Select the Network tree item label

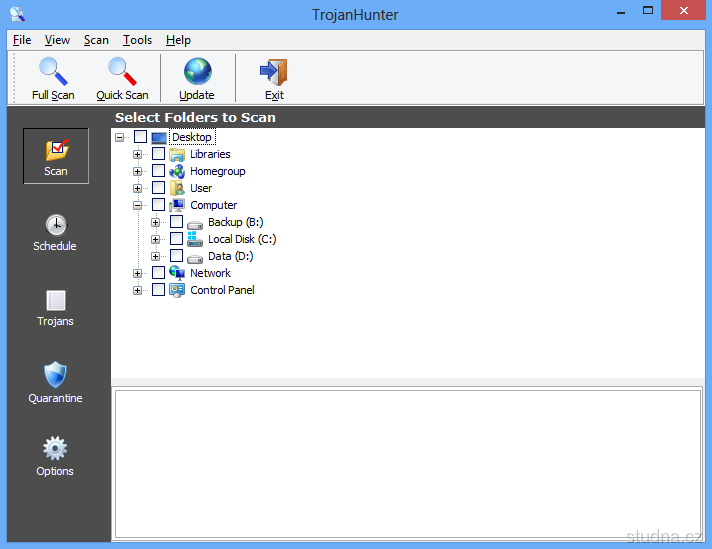(x=210, y=273)
